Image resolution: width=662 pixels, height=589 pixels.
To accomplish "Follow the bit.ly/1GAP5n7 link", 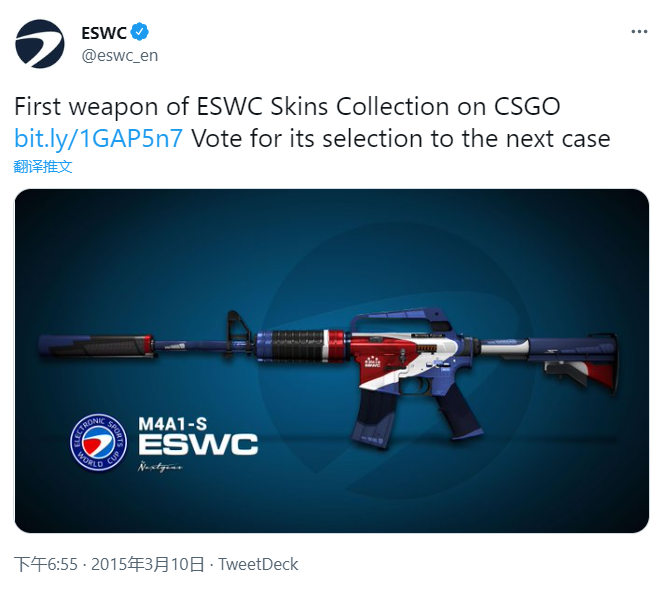I will [x=98, y=138].
